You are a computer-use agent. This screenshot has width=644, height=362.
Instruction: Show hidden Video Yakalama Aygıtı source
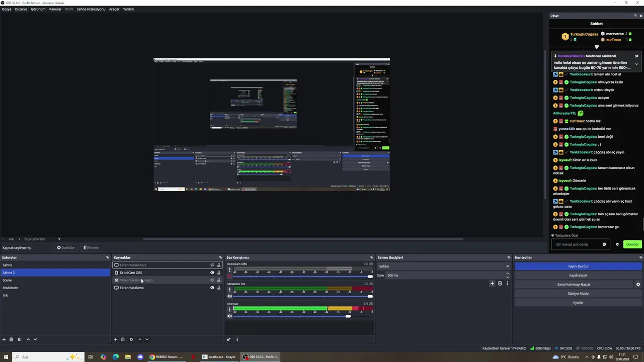pyautogui.click(x=212, y=280)
